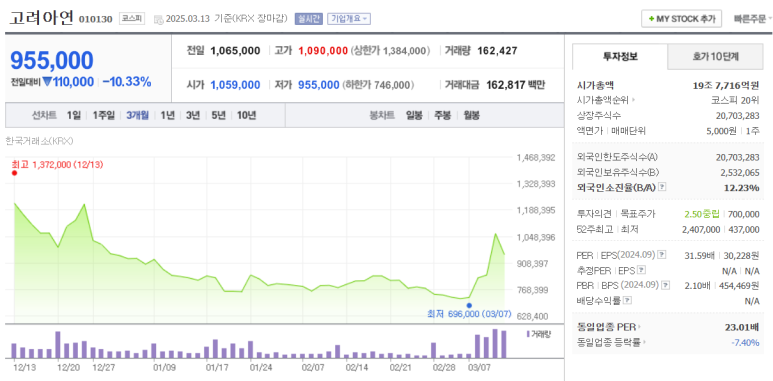
Task: Click the calendar icon beside 2025.03.13
Action: pyautogui.click(x=158, y=19)
